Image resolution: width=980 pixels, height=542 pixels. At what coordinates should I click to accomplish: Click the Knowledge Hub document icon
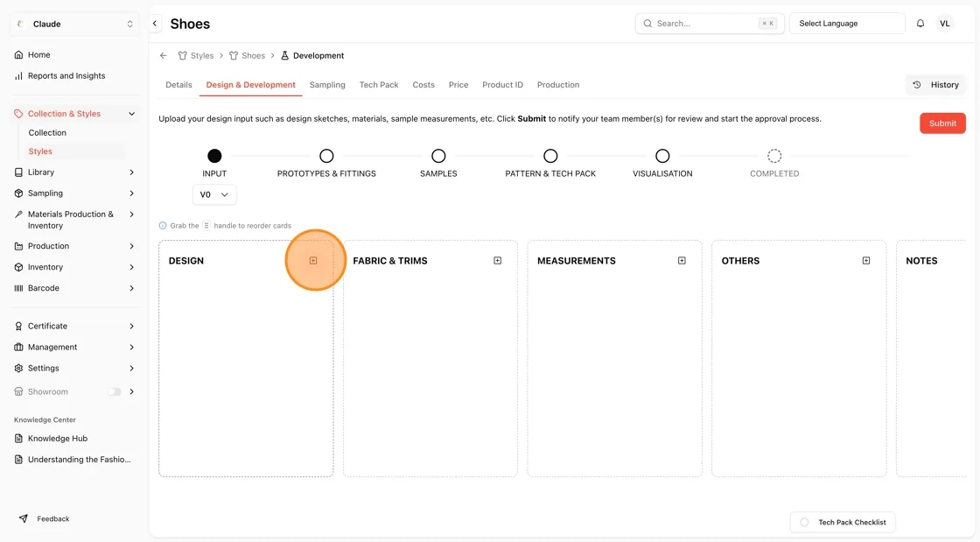point(18,439)
